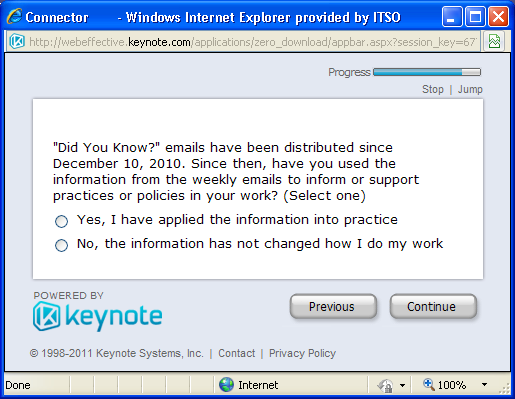Click the survey Progress bar

pyautogui.click(x=427, y=72)
